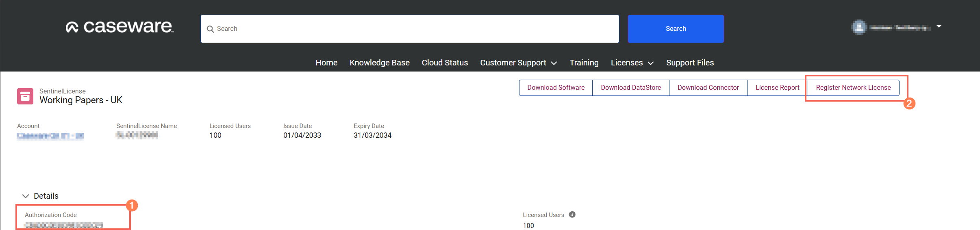Open the blurred Account link
Screen dimensions: 980x230
50,136
